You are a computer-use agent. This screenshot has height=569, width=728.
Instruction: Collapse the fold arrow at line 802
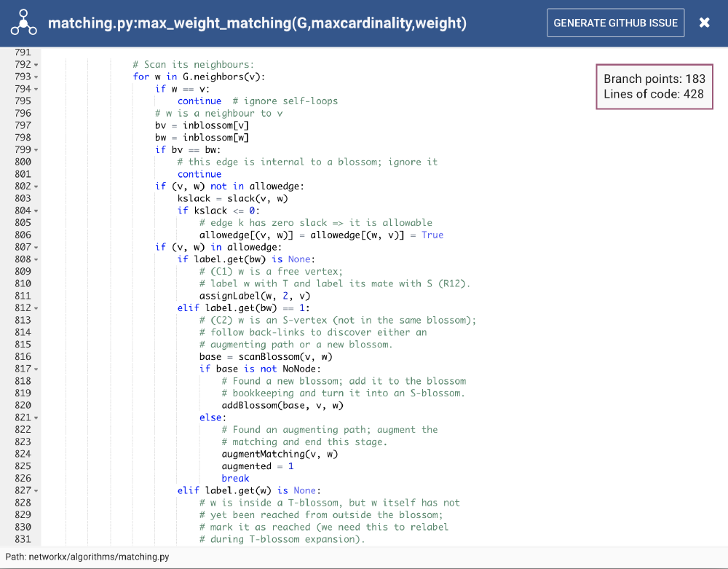(x=36, y=187)
